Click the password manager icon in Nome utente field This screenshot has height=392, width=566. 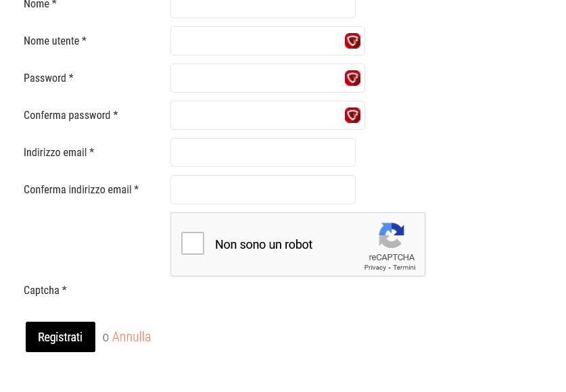(x=352, y=41)
